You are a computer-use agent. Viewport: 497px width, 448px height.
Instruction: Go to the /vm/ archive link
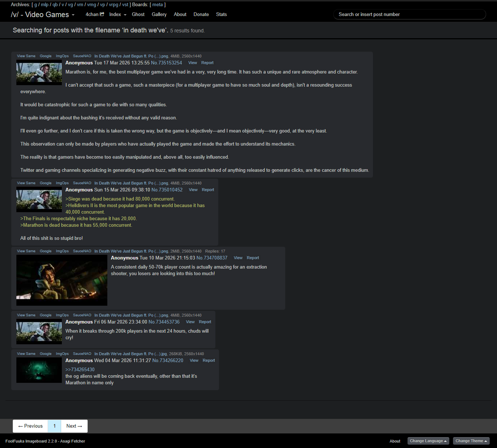80,5
